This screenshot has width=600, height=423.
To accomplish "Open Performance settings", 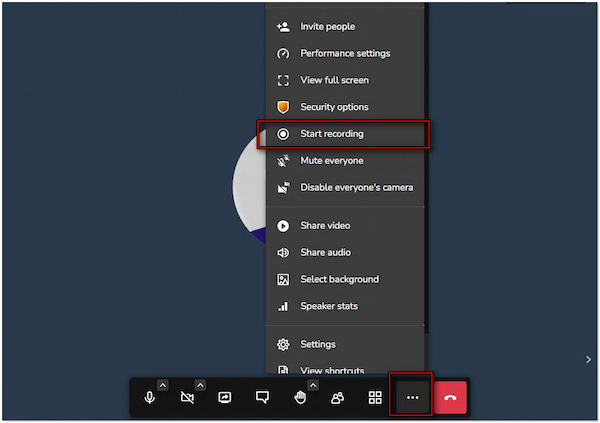I will click(345, 54).
